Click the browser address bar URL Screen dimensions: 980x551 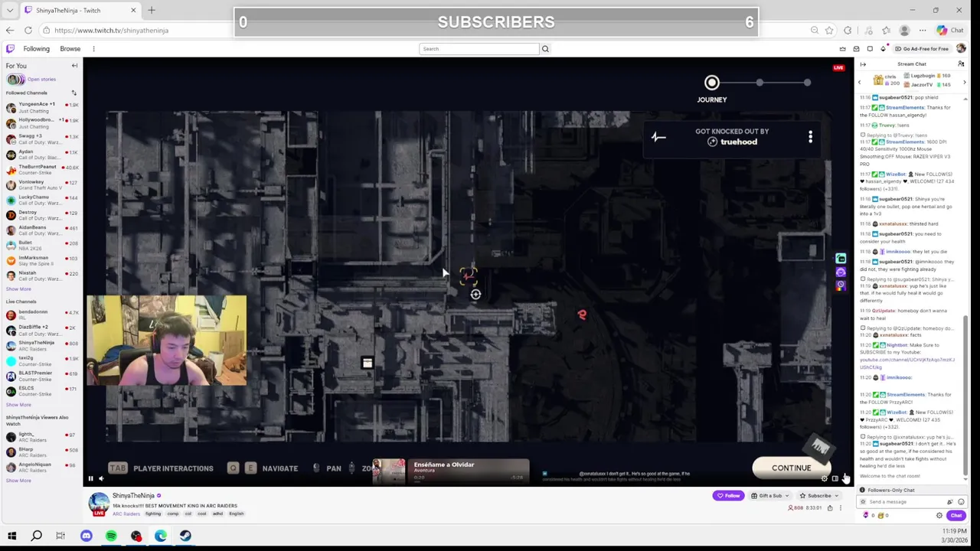coord(111,30)
